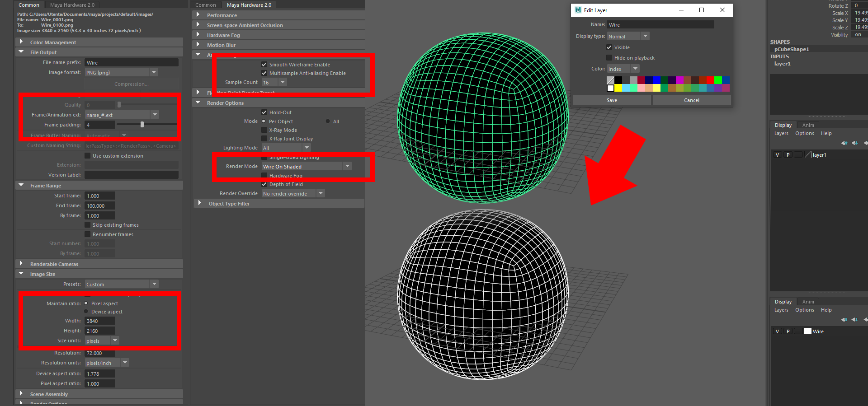Disable Smooth Wireframe Enable checkbox
Screen dimensions: 868x406
click(x=264, y=65)
